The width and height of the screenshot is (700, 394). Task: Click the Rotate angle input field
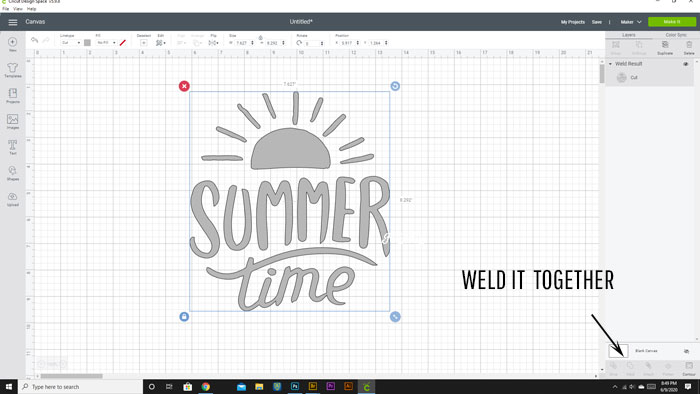pyautogui.click(x=314, y=43)
